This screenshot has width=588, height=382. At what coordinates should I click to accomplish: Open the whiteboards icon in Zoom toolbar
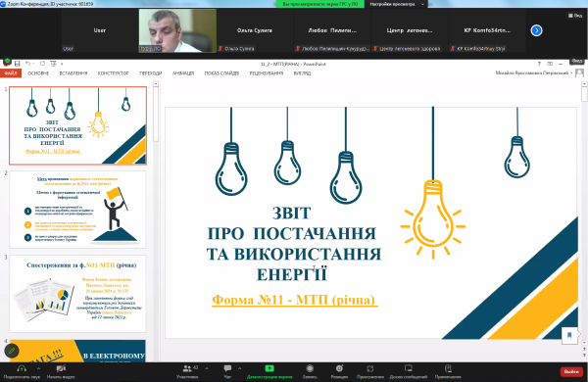pyautogui.click(x=409, y=368)
